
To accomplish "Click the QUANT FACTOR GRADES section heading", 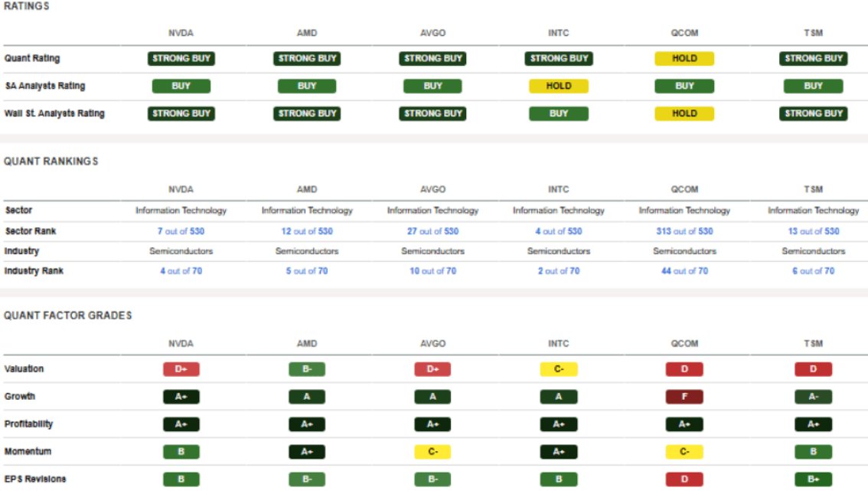I will [x=67, y=316].
